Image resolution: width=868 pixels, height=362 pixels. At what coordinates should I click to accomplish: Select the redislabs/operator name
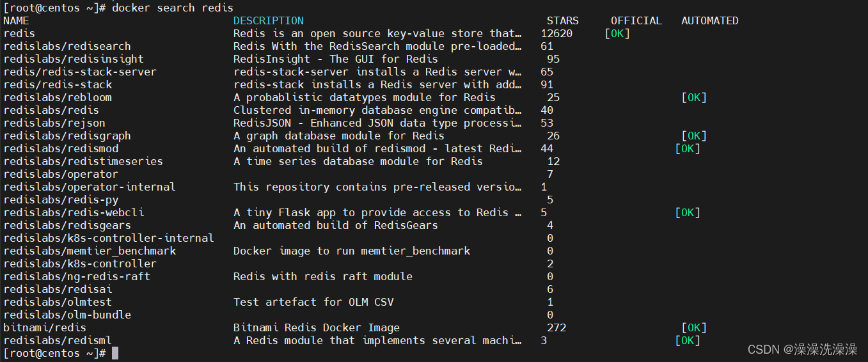pyautogui.click(x=61, y=174)
